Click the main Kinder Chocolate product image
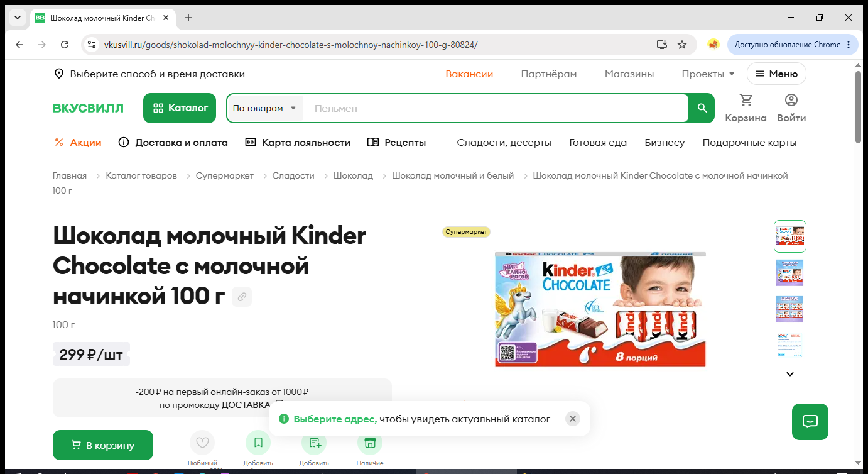 tap(600, 309)
